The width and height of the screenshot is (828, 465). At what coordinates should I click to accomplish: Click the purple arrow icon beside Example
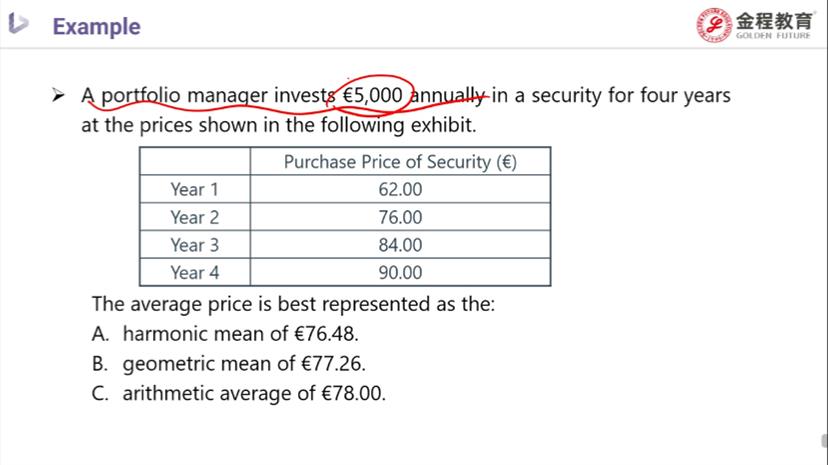click(18, 23)
